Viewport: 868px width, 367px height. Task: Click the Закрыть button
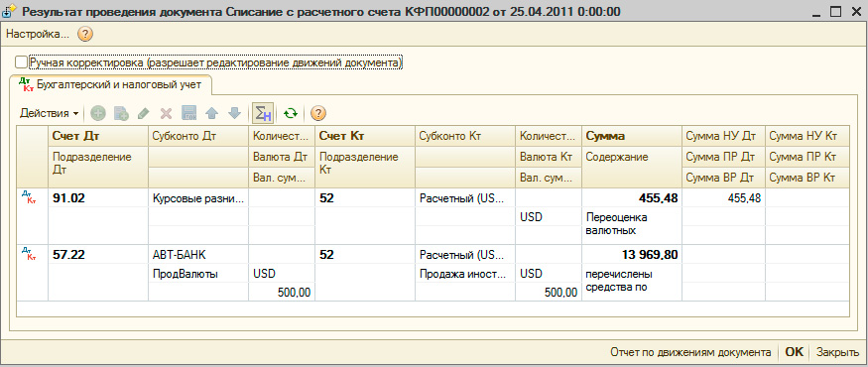click(838, 352)
